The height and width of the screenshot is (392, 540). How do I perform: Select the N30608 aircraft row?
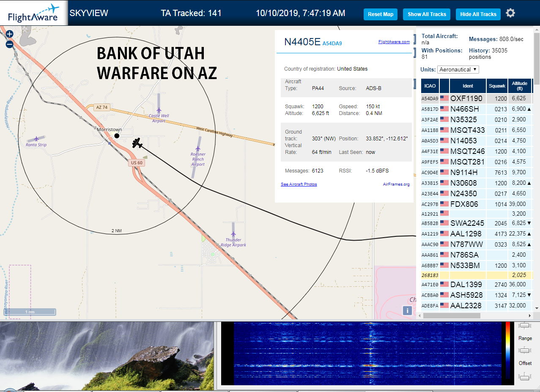(476, 183)
